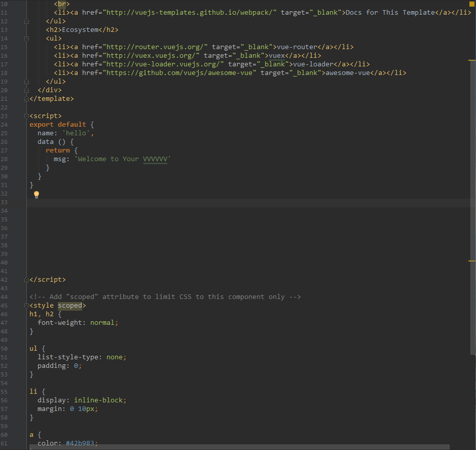The height and width of the screenshot is (450, 476).
Task: Click the highlighted scoped attribute
Action: point(70,306)
